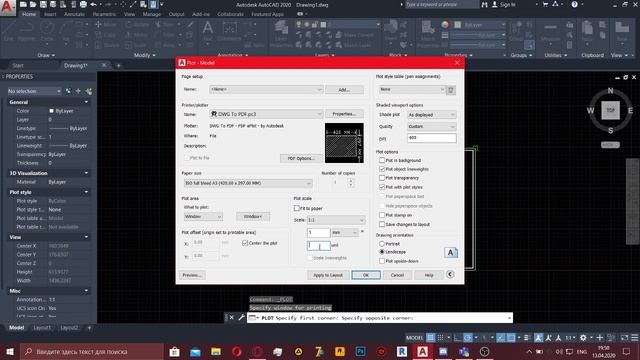Open the Page setup name dropdown
This screenshot has width=640, height=360.
click(266, 89)
